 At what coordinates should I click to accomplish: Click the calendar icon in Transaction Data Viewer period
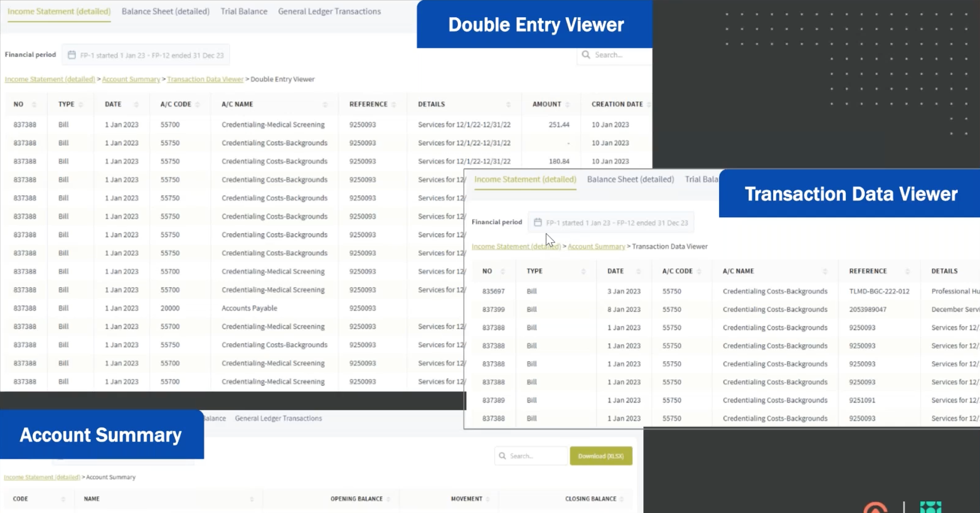point(537,223)
